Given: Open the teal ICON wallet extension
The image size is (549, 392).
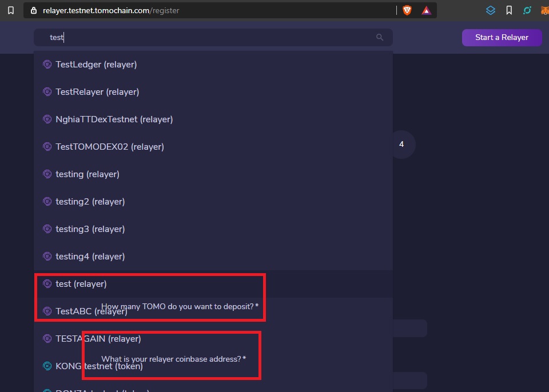Looking at the screenshot, I should (x=527, y=10).
